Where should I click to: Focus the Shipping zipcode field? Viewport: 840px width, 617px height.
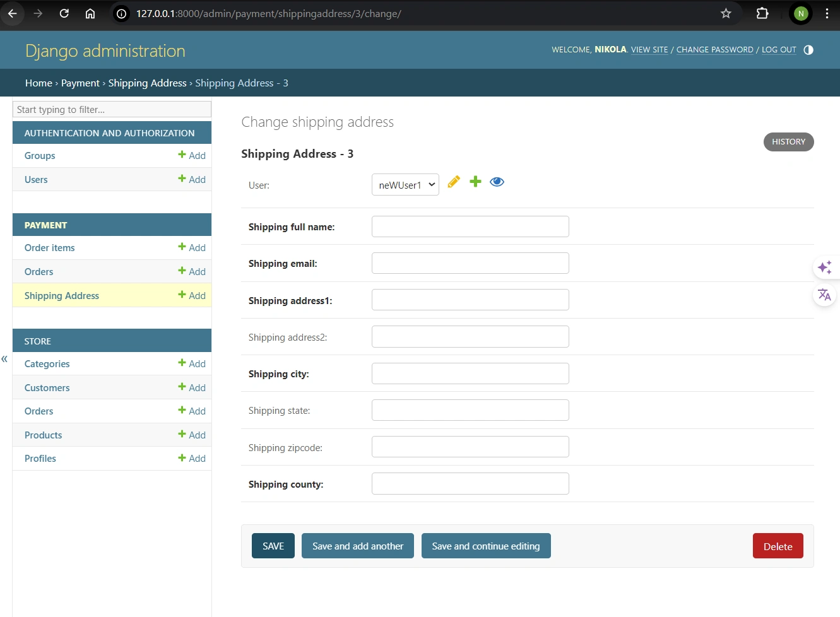(x=470, y=447)
